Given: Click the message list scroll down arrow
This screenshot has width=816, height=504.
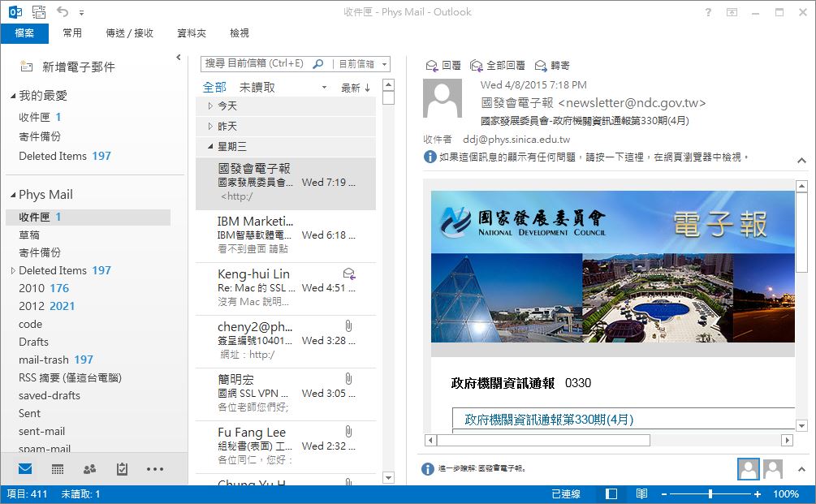Looking at the screenshot, I should (388, 477).
